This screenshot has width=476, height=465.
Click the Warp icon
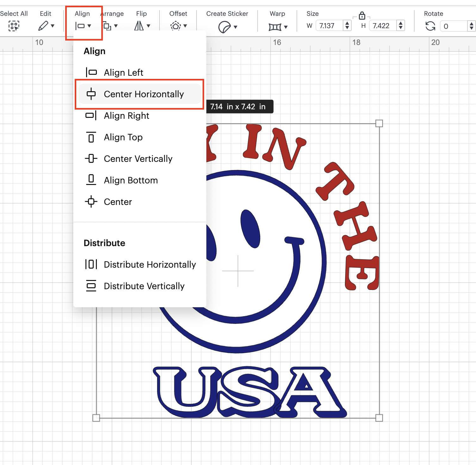tap(275, 27)
